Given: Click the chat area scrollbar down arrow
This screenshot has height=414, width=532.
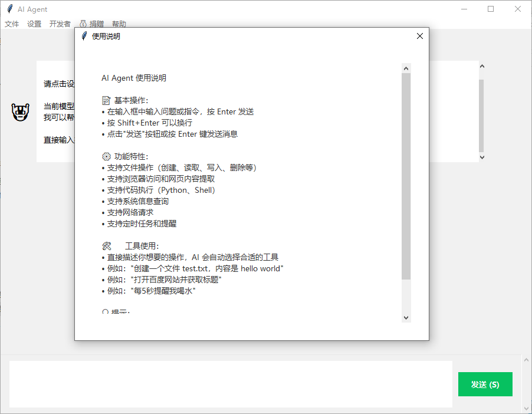Looking at the screenshot, I should [481, 157].
